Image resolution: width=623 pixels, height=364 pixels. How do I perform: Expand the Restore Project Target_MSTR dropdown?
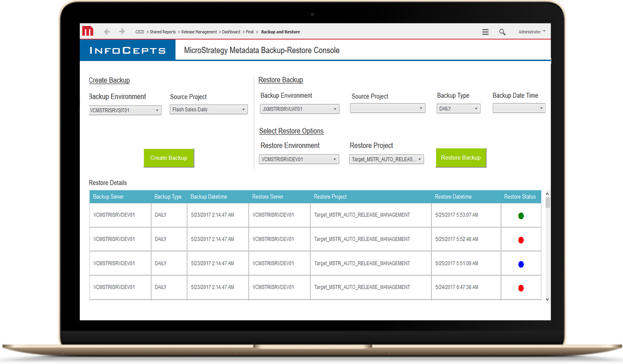pos(386,159)
